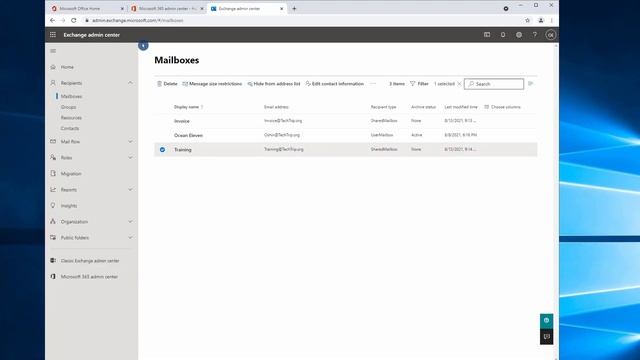This screenshot has width=640, height=360.
Task: Open the account avatar menu
Action: tap(551, 35)
